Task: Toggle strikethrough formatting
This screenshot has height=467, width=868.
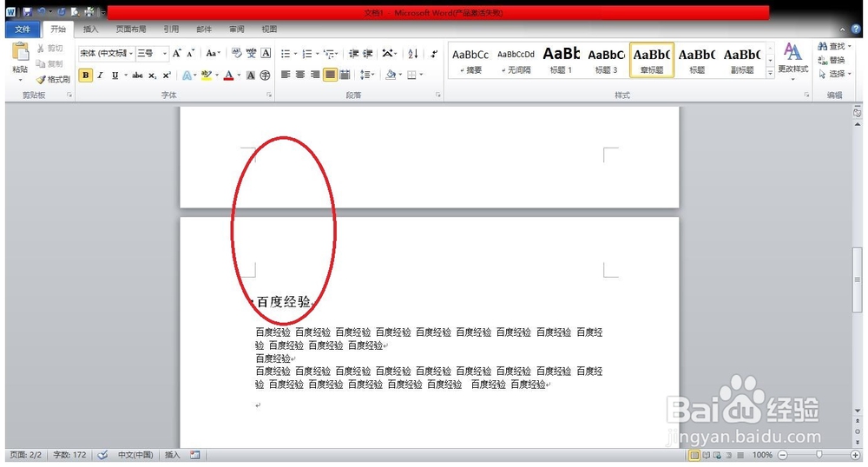Action: (138, 76)
